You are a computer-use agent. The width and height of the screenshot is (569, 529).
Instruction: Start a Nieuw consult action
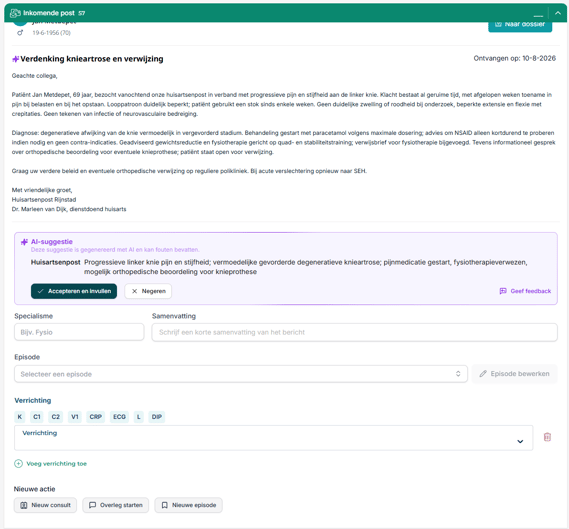(45, 505)
